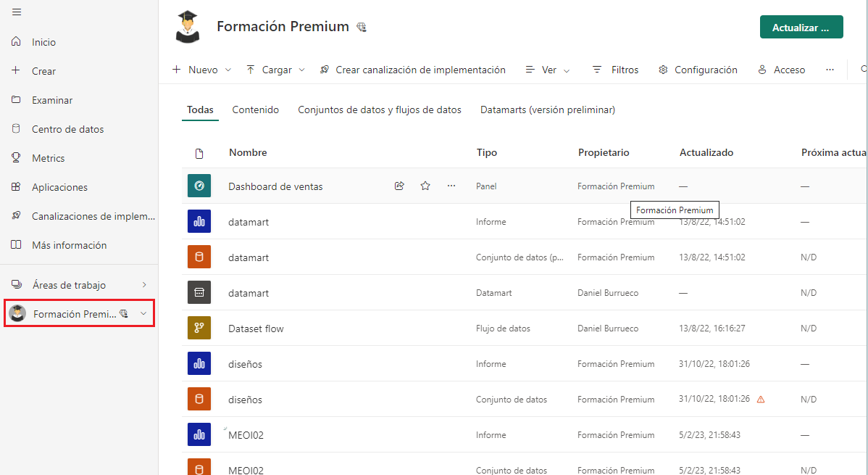Expand Áreas de trabajo flyout
The image size is (868, 475).
144,285
